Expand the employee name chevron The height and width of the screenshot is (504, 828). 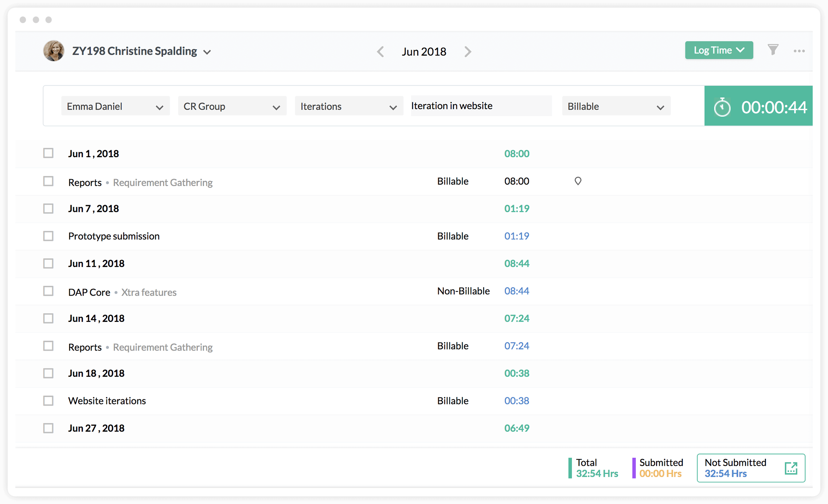[x=207, y=52]
